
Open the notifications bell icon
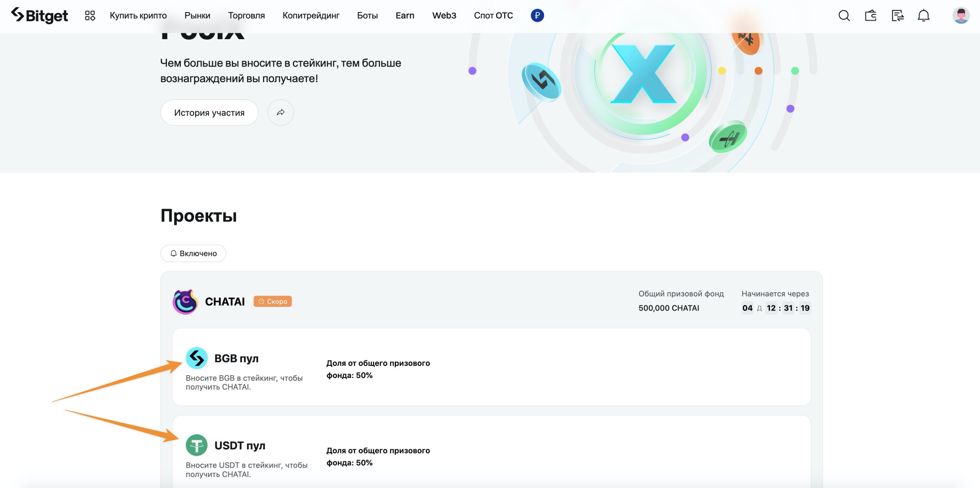coord(924,16)
